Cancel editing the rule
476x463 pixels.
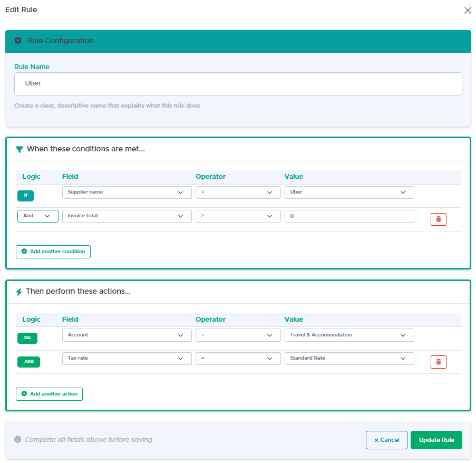point(386,440)
